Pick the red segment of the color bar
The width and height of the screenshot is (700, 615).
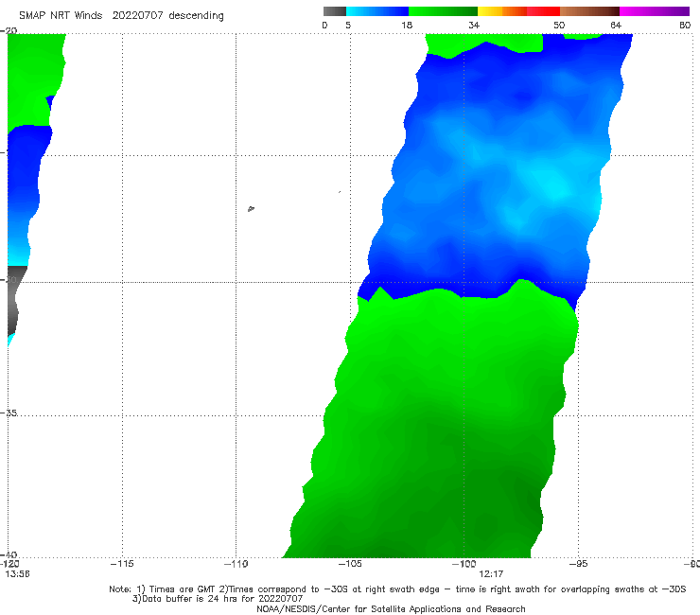544,11
